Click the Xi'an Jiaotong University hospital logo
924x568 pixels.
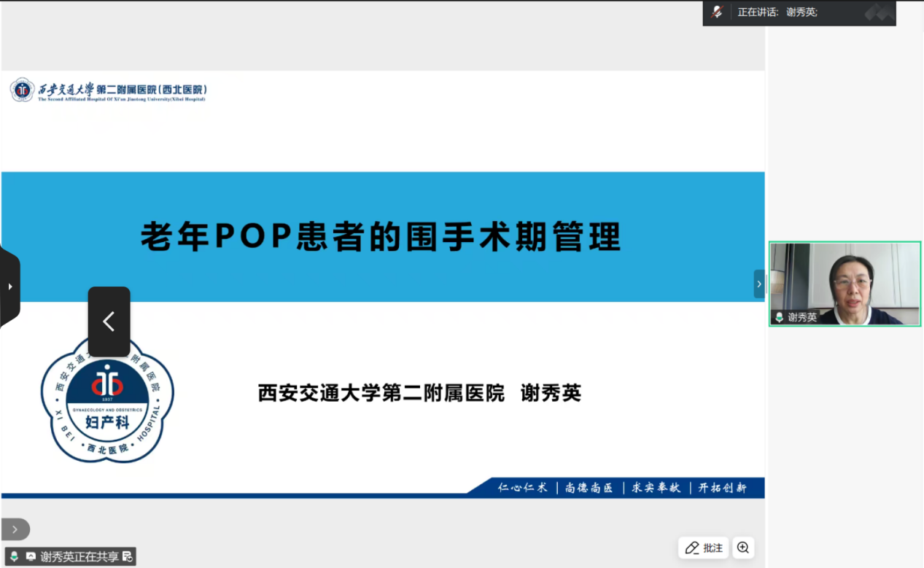(x=109, y=90)
